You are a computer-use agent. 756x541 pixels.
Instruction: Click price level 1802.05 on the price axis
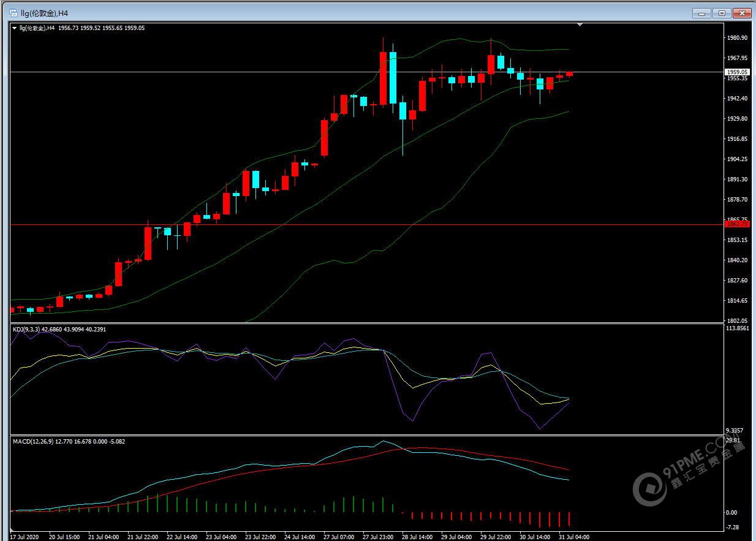[737, 321]
